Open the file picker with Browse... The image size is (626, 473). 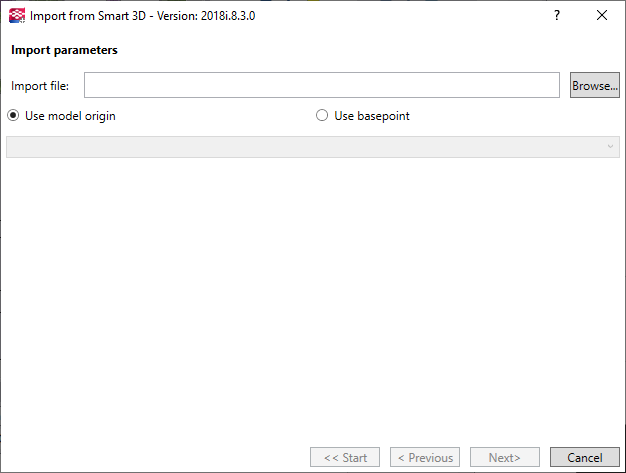click(594, 85)
